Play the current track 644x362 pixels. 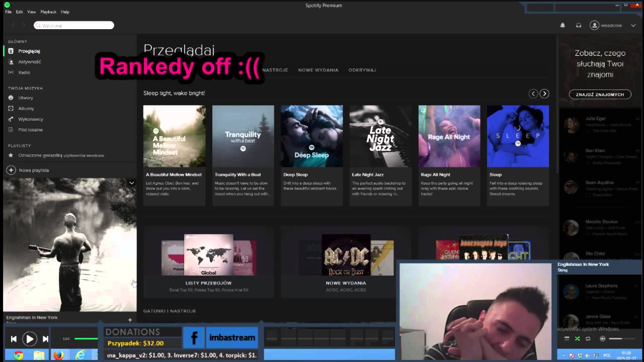30,339
